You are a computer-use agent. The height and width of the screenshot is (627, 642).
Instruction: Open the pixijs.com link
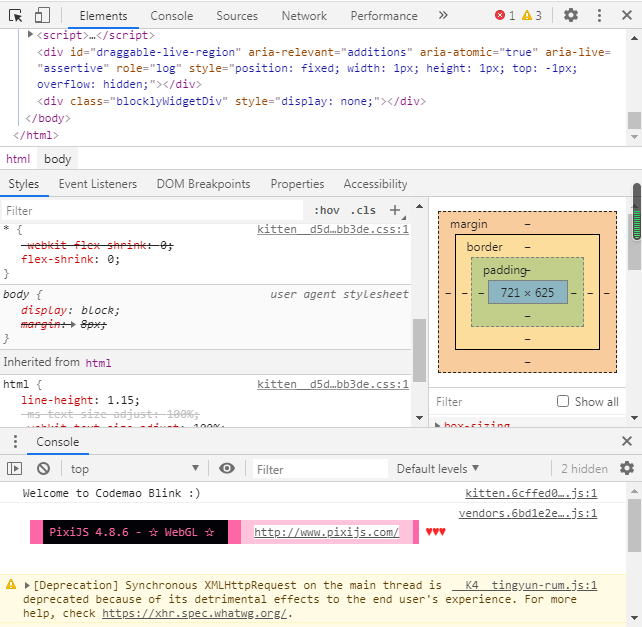point(326,532)
